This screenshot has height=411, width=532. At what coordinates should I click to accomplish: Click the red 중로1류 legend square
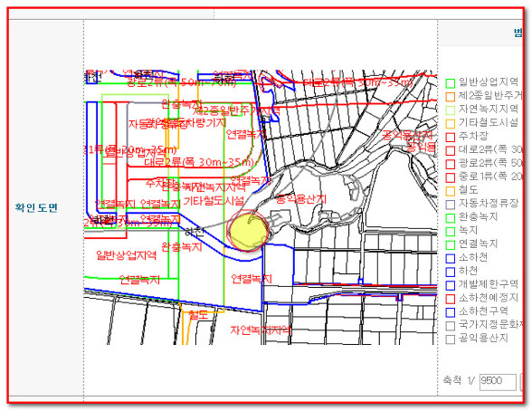point(450,177)
